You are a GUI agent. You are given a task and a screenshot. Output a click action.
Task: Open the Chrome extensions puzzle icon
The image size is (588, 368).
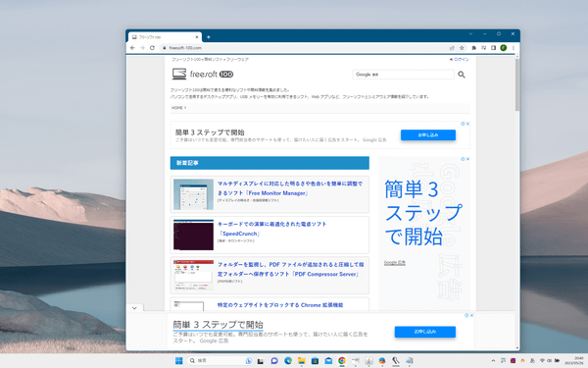[x=473, y=48]
